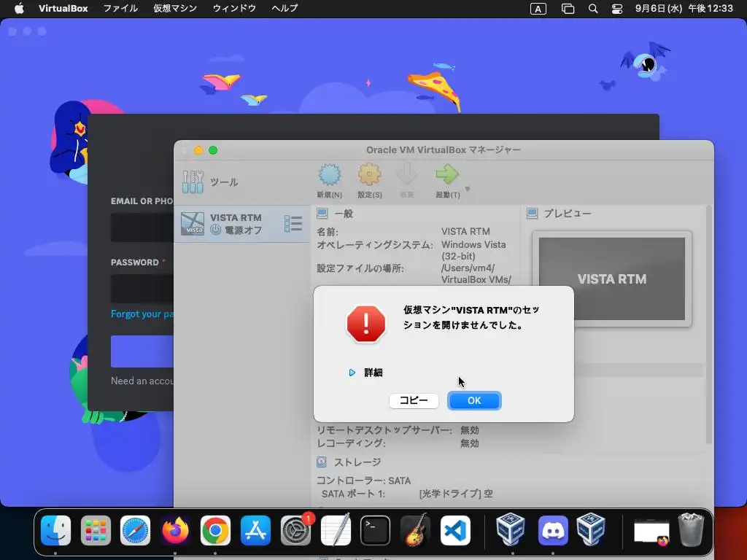This screenshot has height=560, width=747.
Task: Select the VISTA RTM machine in list
Action: 242,224
